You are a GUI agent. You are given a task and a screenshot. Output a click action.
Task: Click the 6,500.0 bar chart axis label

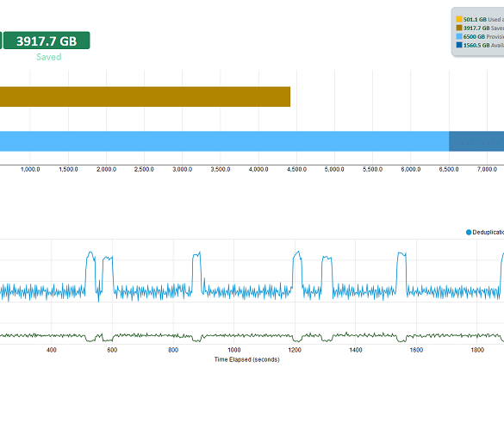point(449,170)
